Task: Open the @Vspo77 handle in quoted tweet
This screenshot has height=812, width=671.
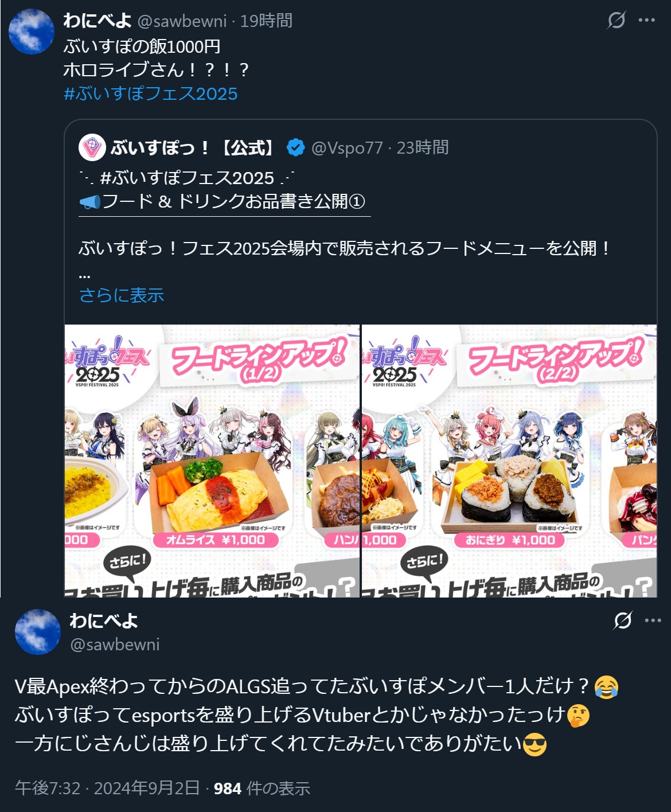Action: coord(347,148)
